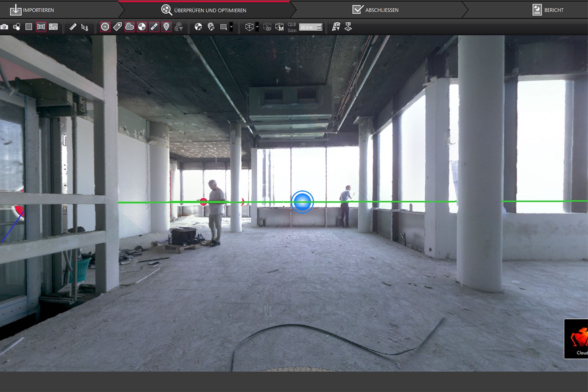Open the 3D view mode dropdown
Viewport: 588px width, 392px height.
pos(257,27)
